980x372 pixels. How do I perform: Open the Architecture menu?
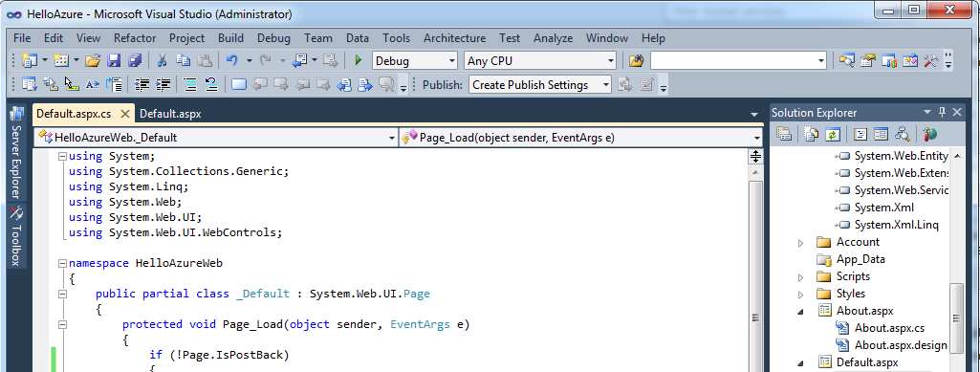[454, 38]
